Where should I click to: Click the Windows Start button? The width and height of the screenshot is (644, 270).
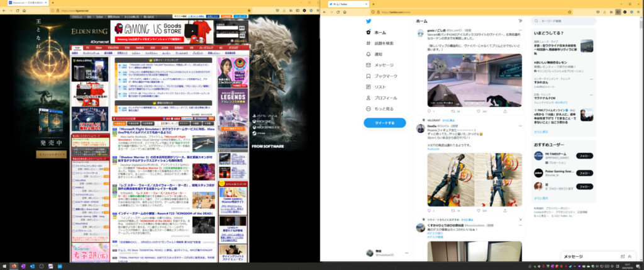tap(4, 266)
